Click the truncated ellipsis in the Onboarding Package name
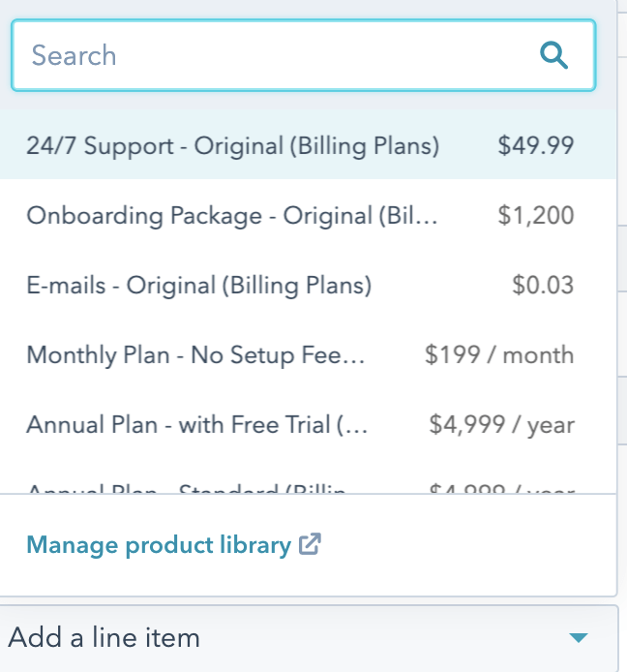This screenshot has width=627, height=672. click(x=425, y=218)
